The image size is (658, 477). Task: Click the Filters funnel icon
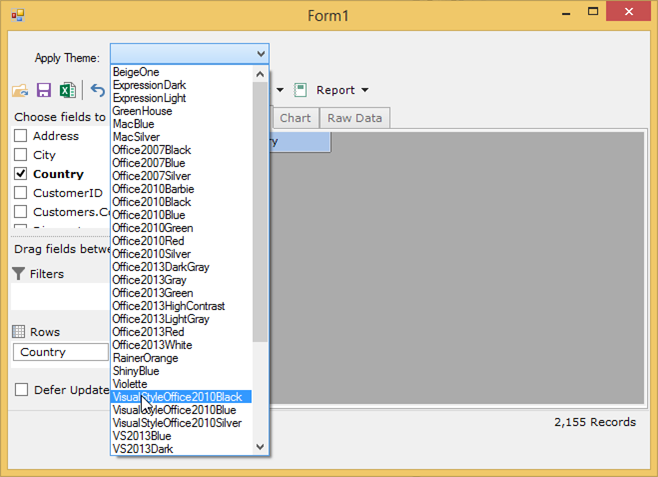click(18, 274)
